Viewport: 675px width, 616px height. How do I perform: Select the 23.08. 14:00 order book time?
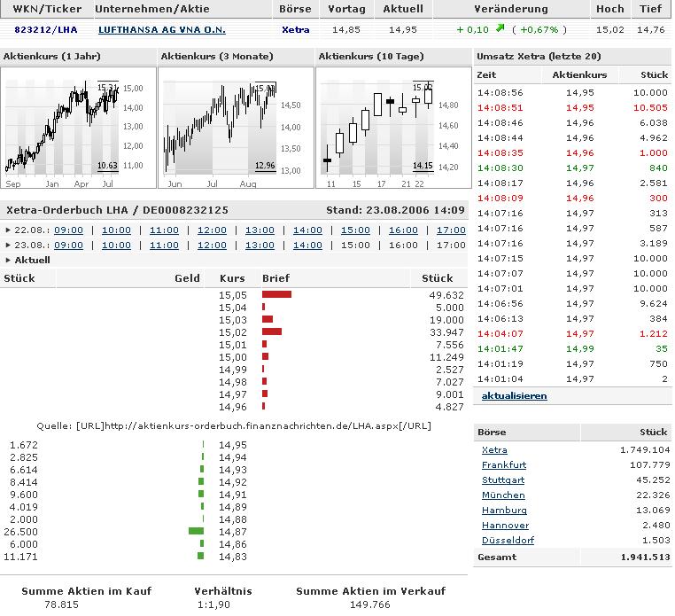click(x=307, y=246)
